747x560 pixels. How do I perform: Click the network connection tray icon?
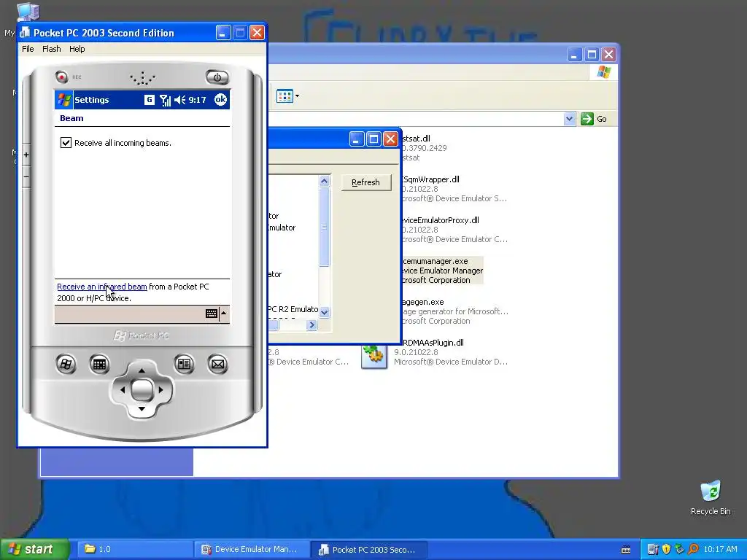click(x=680, y=549)
